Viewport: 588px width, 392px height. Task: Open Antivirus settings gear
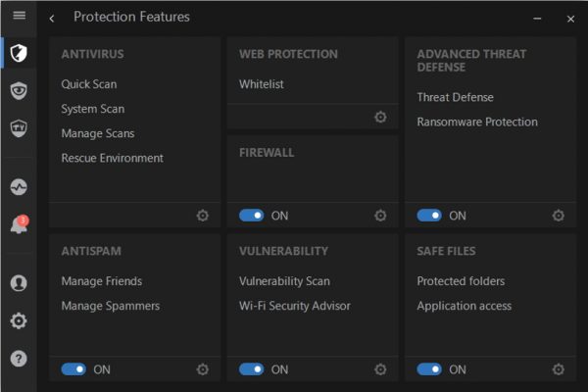(x=203, y=216)
